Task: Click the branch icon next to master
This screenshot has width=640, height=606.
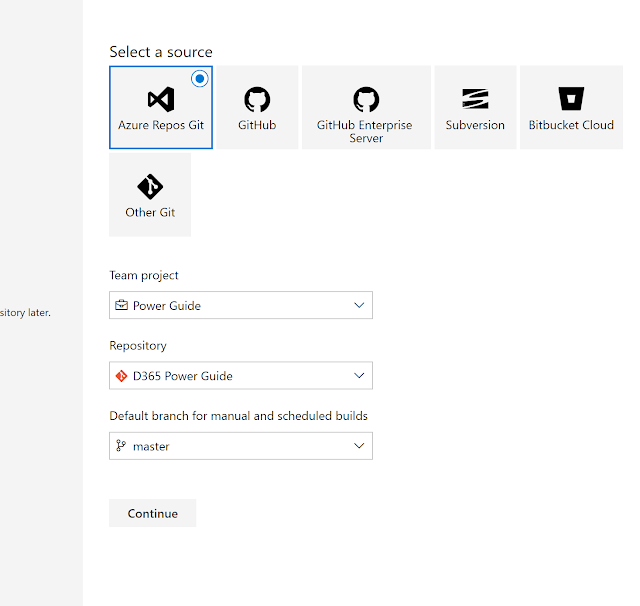Action: point(122,446)
